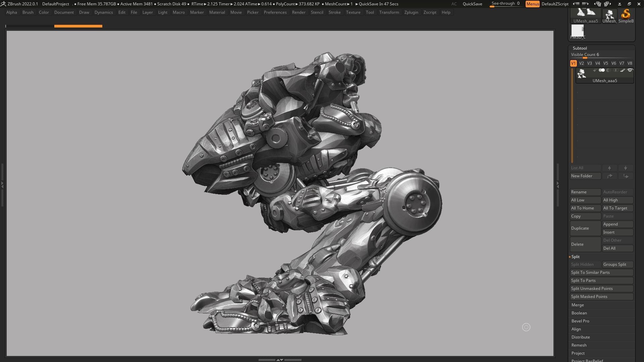644x362 pixels.
Task: Click the subtool start-group arrow icon
Action: 595,70
